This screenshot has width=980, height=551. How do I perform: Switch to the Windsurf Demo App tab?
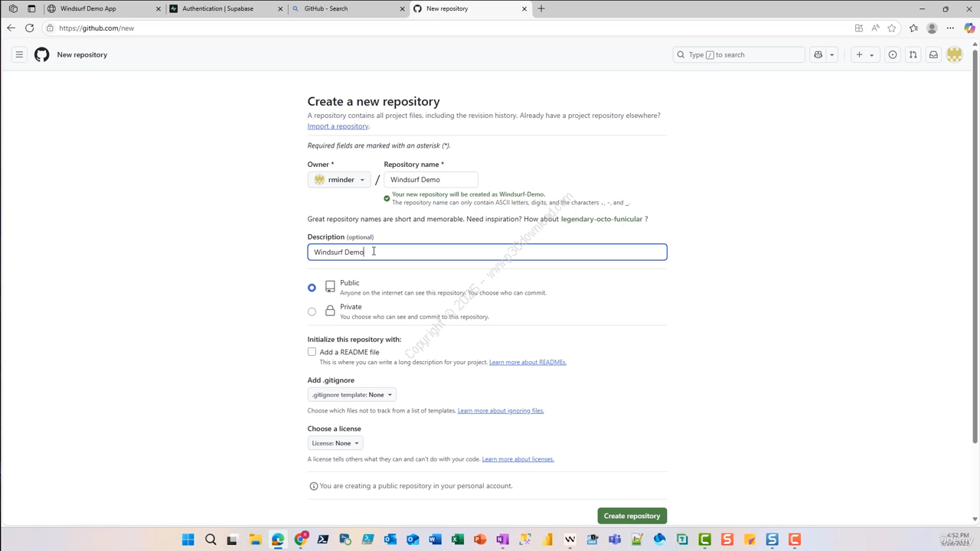[x=103, y=8]
